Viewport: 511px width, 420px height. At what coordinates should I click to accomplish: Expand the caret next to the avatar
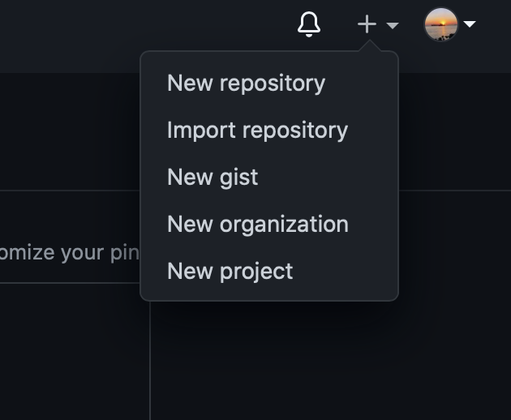tap(470, 24)
